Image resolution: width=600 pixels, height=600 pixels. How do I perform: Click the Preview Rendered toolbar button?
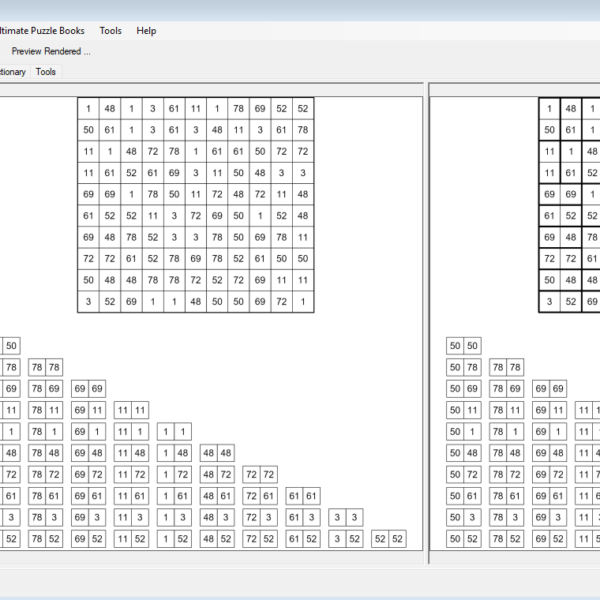[51, 51]
